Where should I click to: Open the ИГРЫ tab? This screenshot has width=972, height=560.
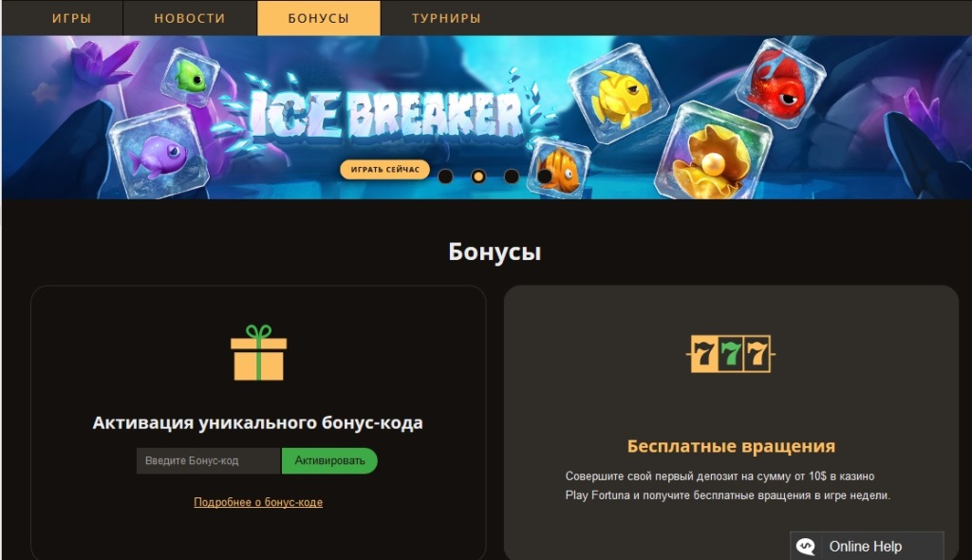(x=72, y=18)
